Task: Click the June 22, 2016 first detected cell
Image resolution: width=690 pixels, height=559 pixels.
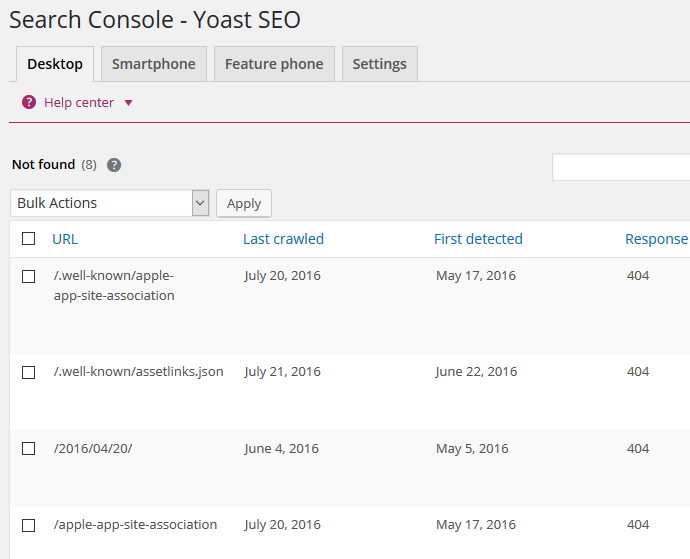Action: (477, 372)
